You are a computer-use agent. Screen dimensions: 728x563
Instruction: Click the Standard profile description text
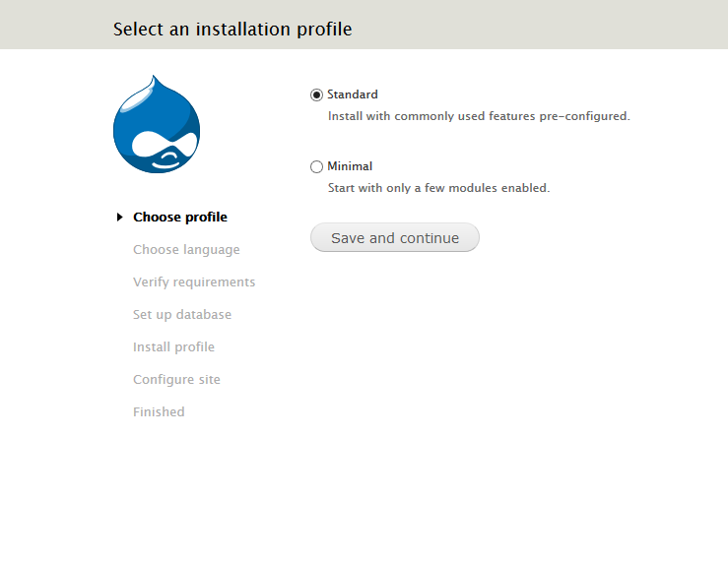(x=479, y=116)
